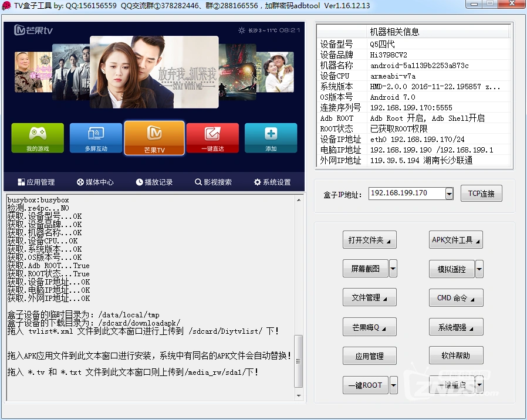Open the 打开文件夹 menu button
This screenshot has width=527, height=420.
pos(369,240)
